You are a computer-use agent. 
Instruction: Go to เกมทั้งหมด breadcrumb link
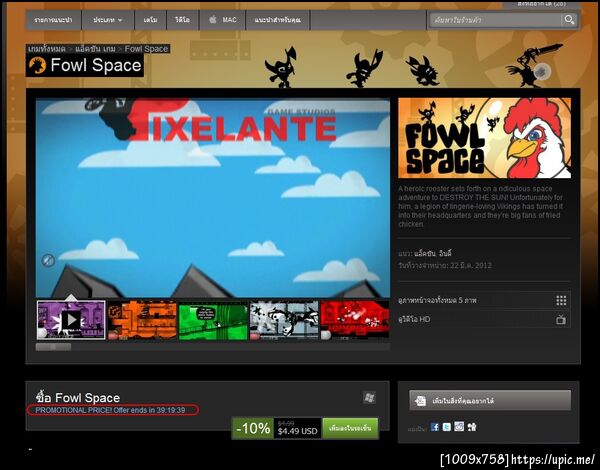[47, 49]
